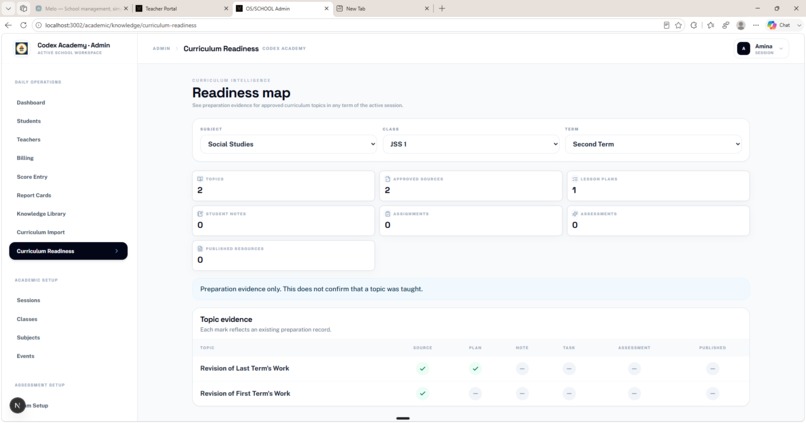Open a new browser tab with plus

(x=442, y=8)
